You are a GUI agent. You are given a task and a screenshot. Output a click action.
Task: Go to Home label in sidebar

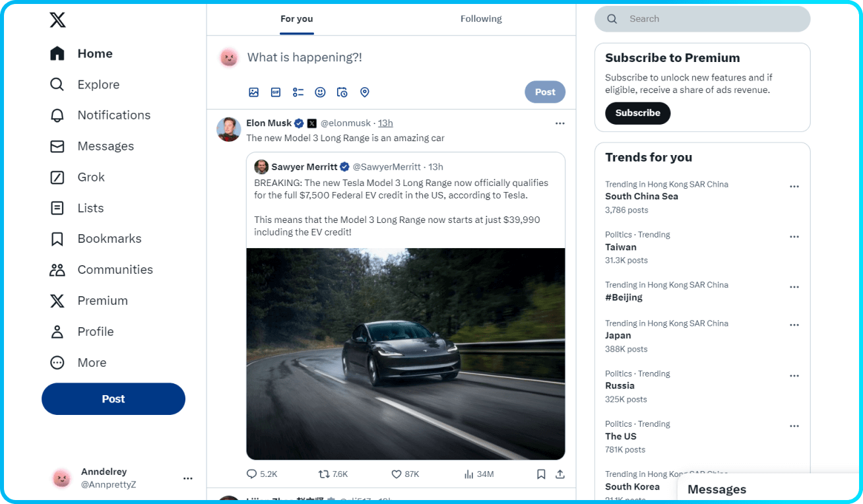[x=95, y=53]
